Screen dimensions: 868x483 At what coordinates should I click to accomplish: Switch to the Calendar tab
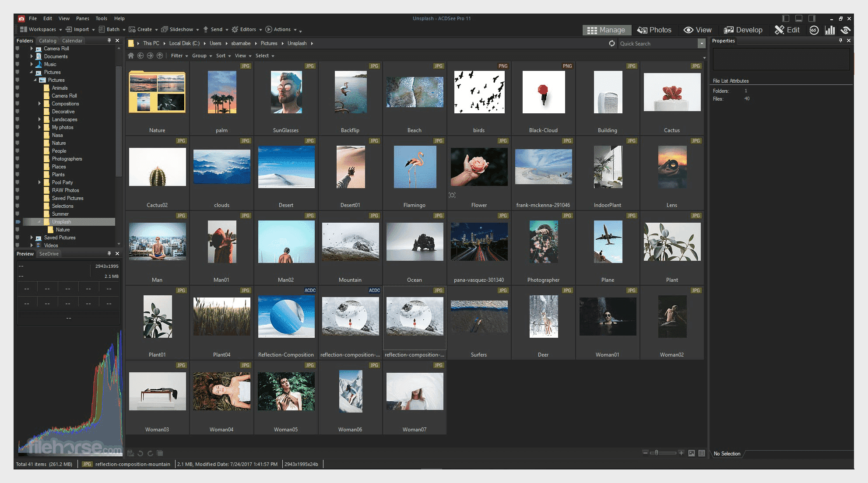tap(72, 41)
